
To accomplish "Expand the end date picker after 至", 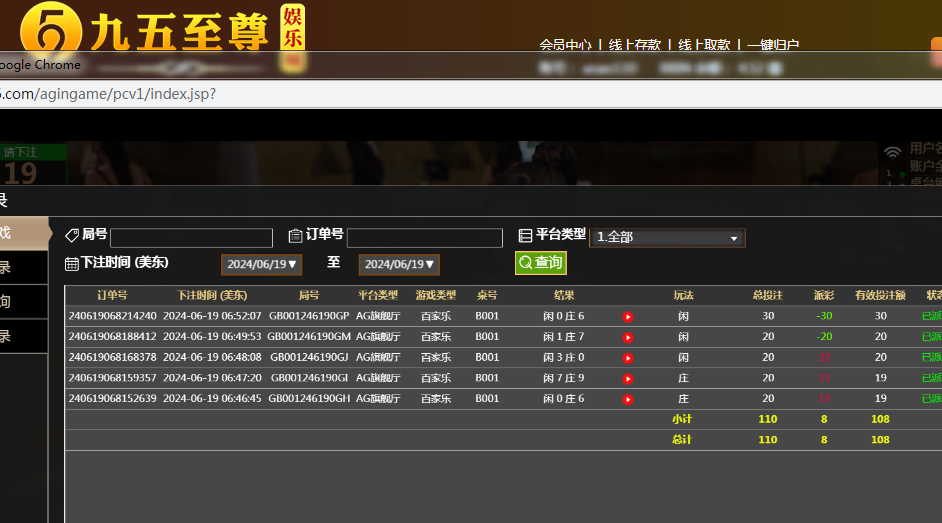I will [x=399, y=265].
